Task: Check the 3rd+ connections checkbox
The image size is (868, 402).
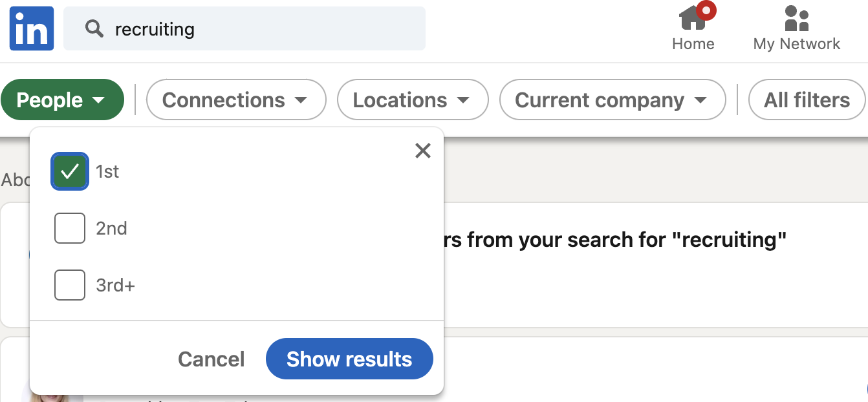Action: pos(69,285)
